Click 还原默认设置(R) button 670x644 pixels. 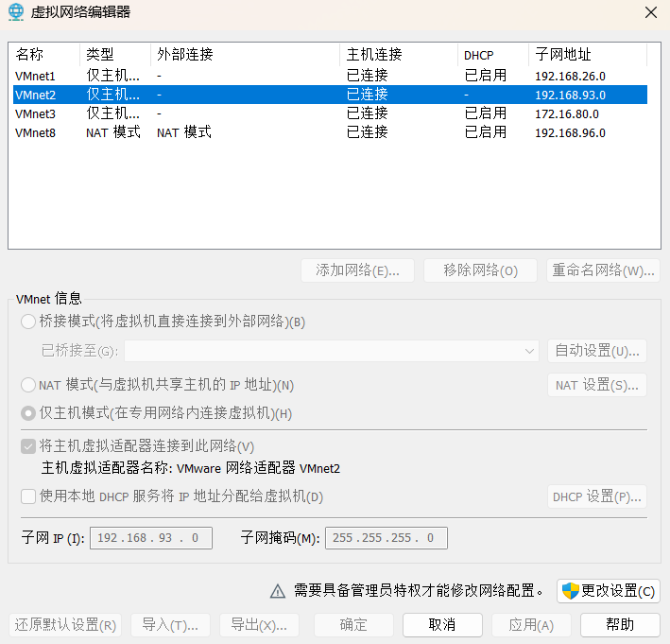coord(65,625)
